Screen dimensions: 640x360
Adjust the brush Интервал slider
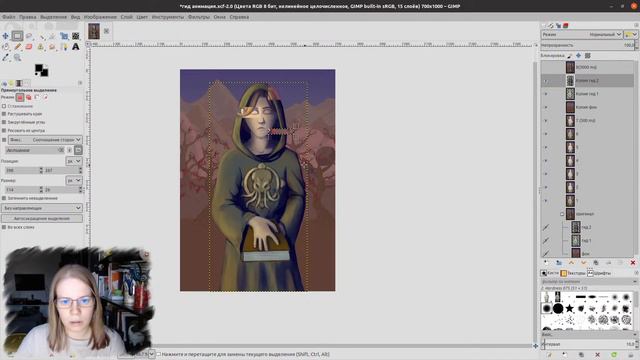click(x=588, y=344)
